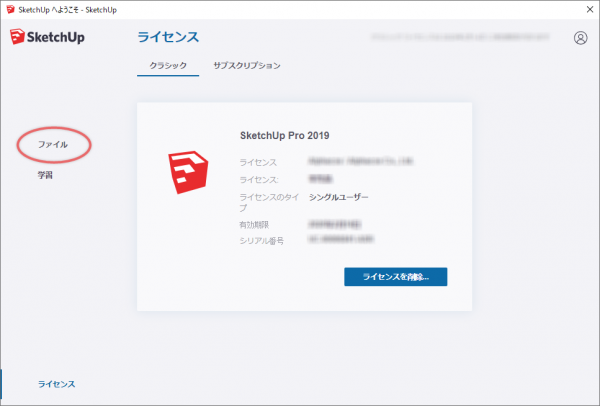Click the ライセンスのタイプ label
The width and height of the screenshot is (600, 406).
(x=269, y=202)
